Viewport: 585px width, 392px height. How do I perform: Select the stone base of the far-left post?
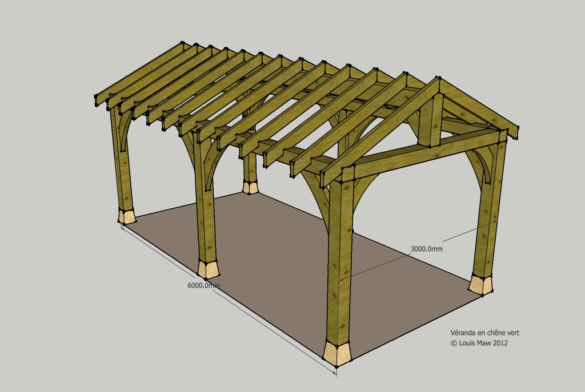(x=127, y=216)
